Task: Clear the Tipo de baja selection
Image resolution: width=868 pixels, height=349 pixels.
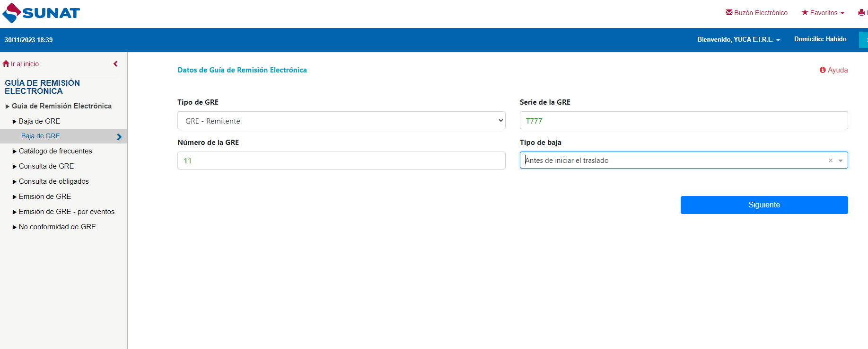Action: coord(830,161)
